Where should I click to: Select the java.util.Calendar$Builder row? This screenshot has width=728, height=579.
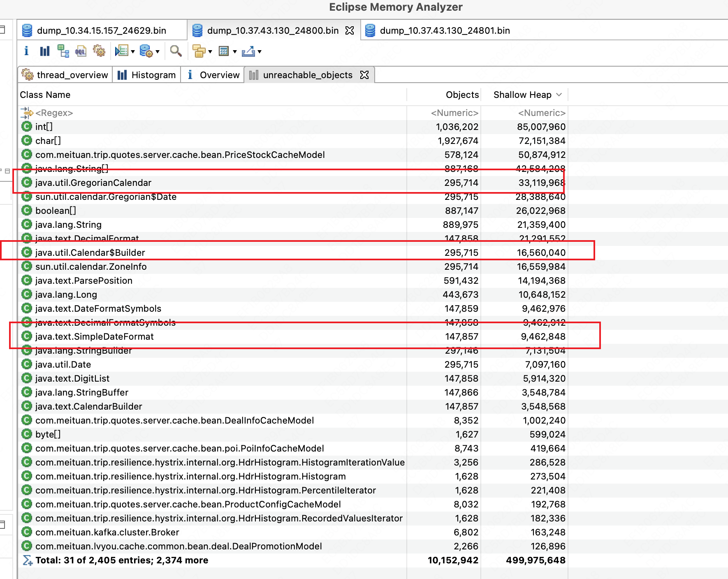pyautogui.click(x=293, y=252)
